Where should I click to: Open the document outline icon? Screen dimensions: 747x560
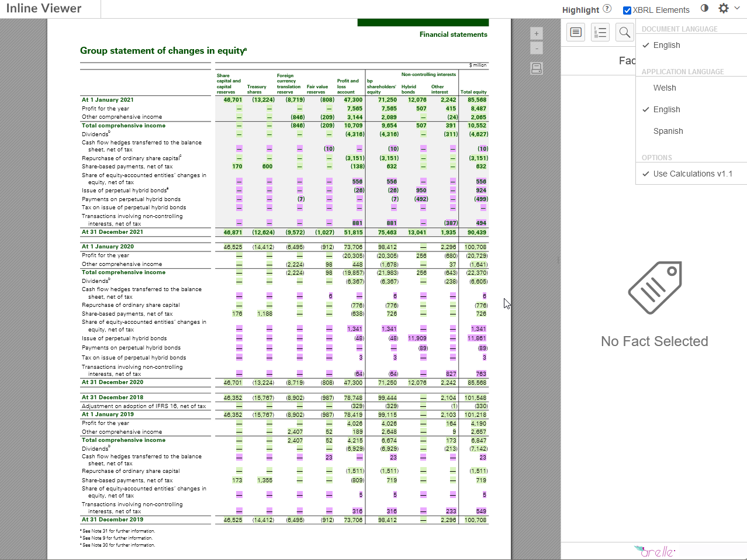click(x=600, y=32)
